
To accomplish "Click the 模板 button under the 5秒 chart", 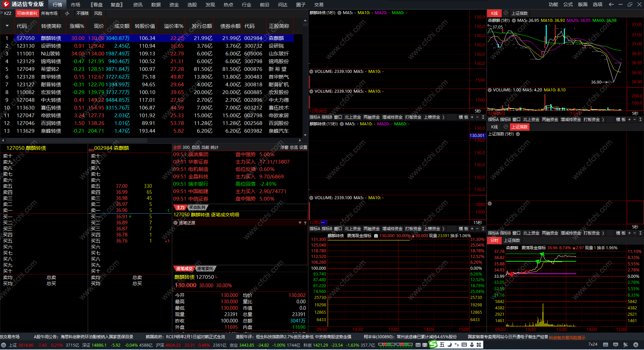I will pyautogui.click(x=464, y=117).
